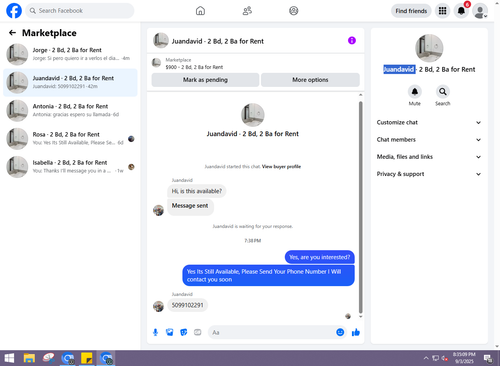This screenshot has height=366, width=500.
Task: Open the purple conversation info icon
Action: click(x=352, y=41)
